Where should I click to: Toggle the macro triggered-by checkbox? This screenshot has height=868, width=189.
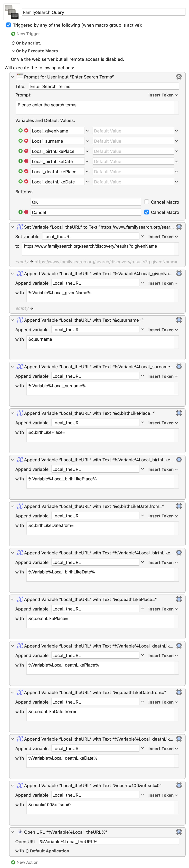tap(8, 25)
